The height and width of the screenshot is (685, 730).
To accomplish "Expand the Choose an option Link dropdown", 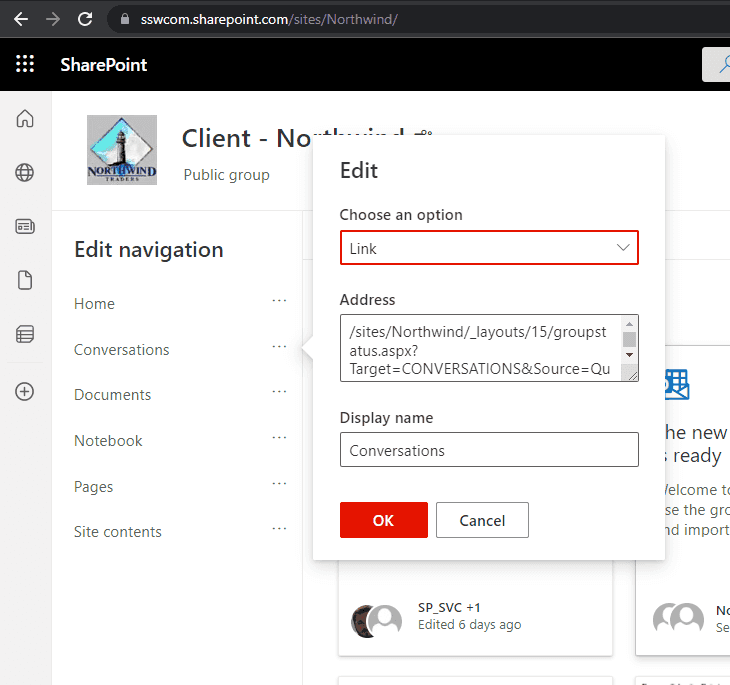I will pyautogui.click(x=488, y=248).
